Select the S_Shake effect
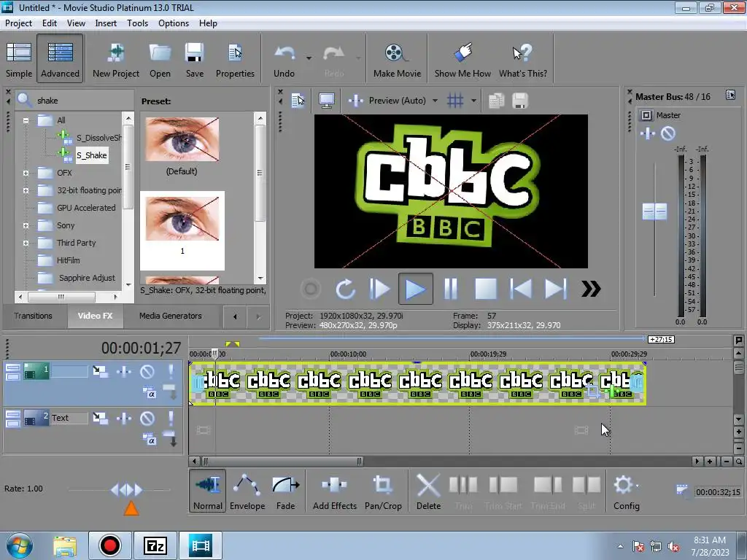Viewport: 747px width, 560px height. [91, 155]
